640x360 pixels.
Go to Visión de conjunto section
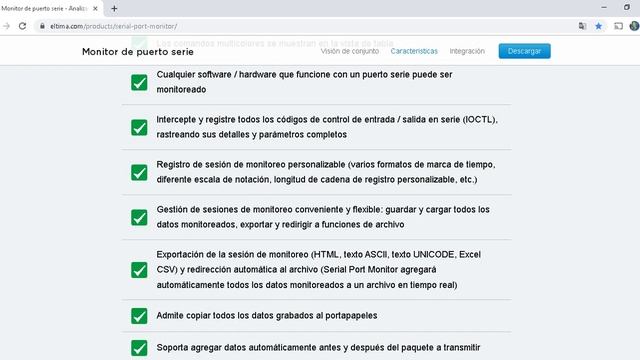(x=350, y=51)
